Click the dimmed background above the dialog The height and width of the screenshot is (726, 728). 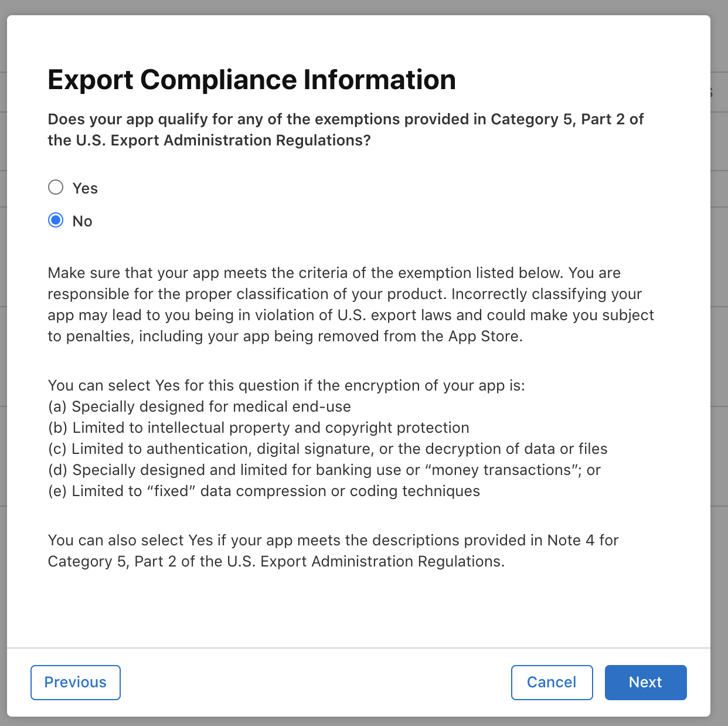363,7
